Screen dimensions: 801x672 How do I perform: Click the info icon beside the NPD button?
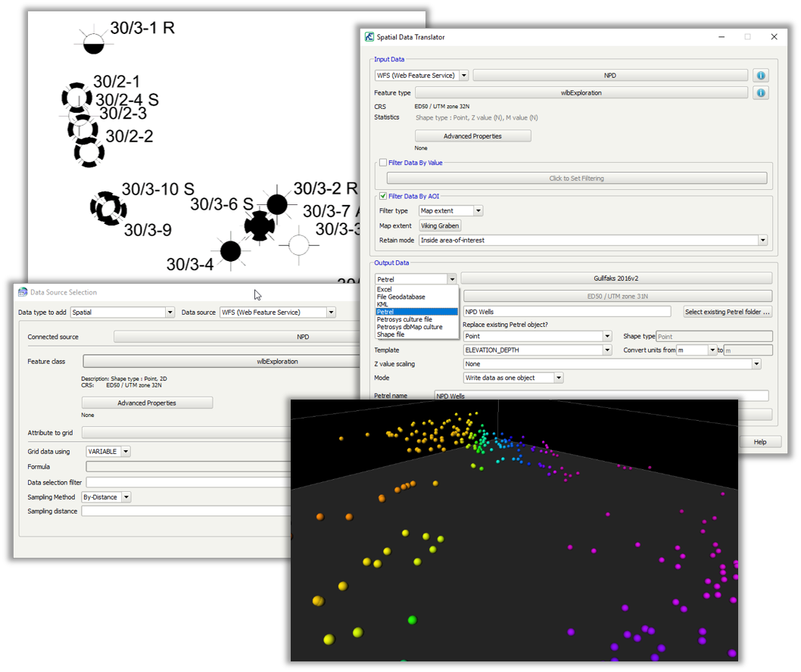[x=761, y=76]
